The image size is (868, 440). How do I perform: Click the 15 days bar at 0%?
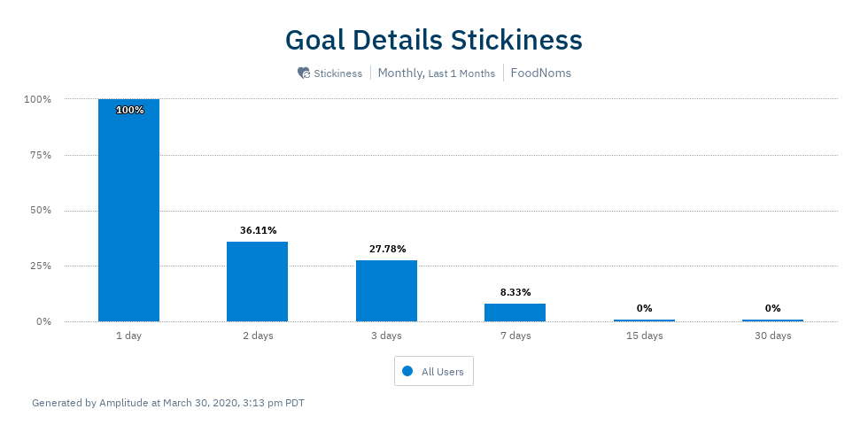(x=644, y=320)
